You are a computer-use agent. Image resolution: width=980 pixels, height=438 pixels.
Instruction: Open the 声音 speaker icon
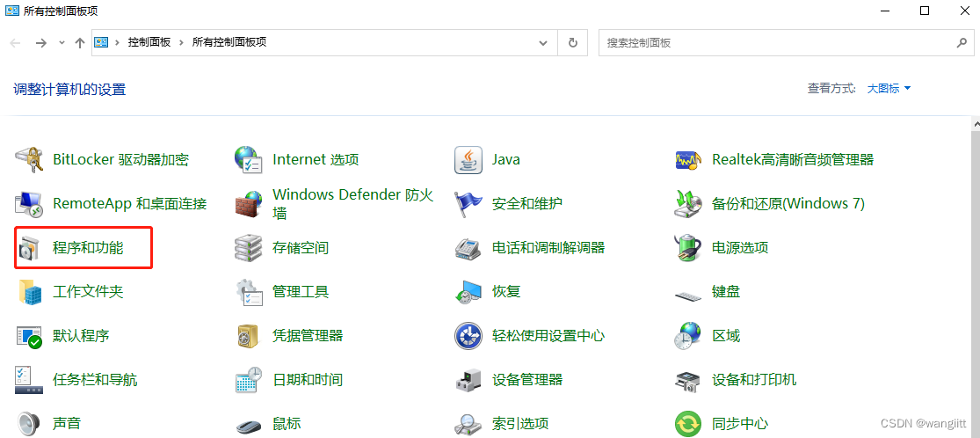tap(29, 424)
